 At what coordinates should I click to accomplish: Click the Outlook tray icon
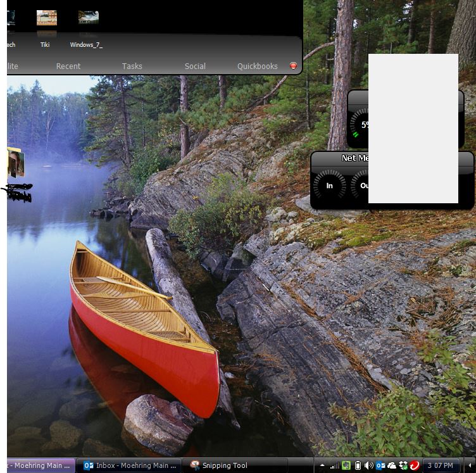380,466
